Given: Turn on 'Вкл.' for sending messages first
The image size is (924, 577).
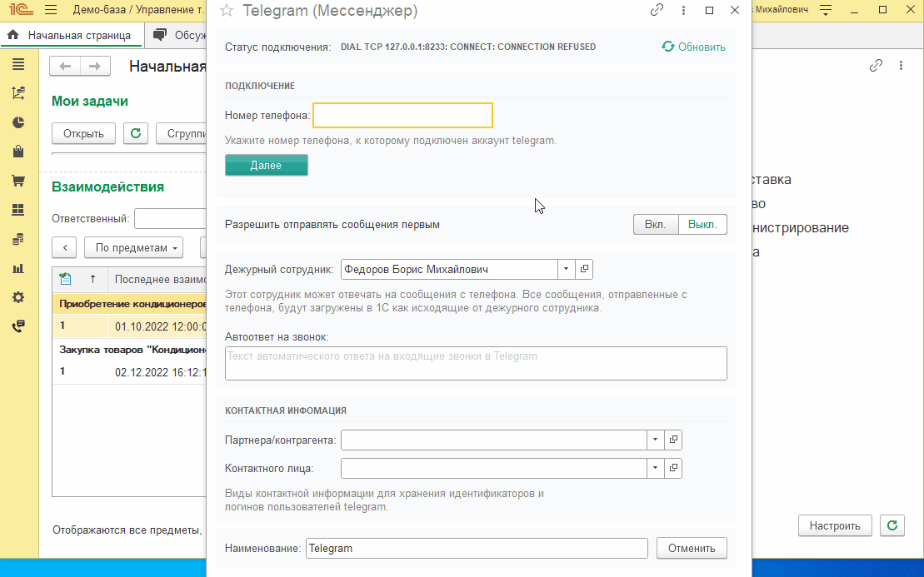Looking at the screenshot, I should coord(656,225).
